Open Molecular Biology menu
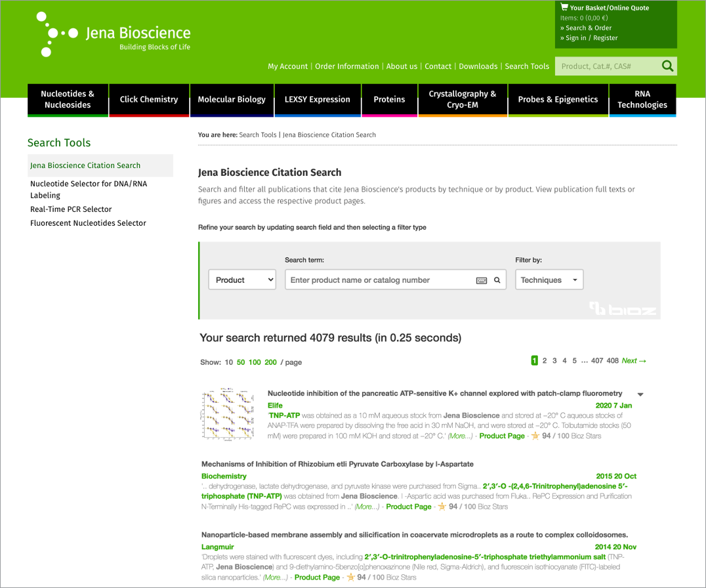Image resolution: width=706 pixels, height=588 pixels. click(232, 100)
